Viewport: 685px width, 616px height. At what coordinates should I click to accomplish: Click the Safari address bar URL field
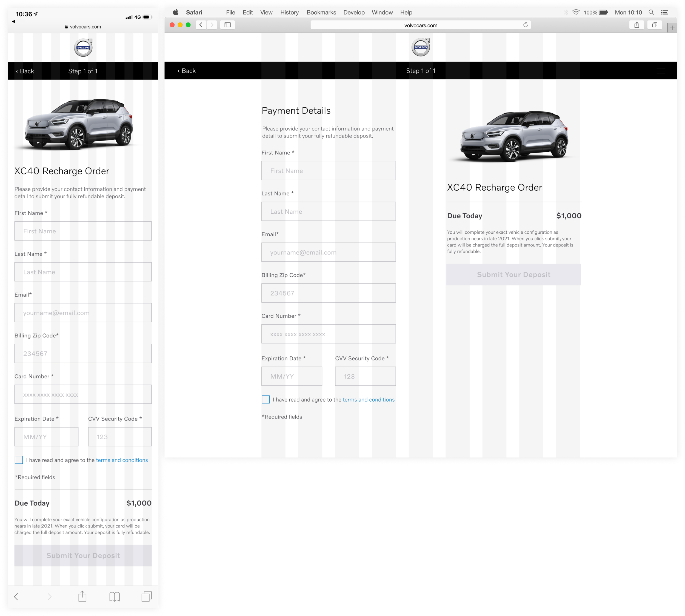(420, 24)
